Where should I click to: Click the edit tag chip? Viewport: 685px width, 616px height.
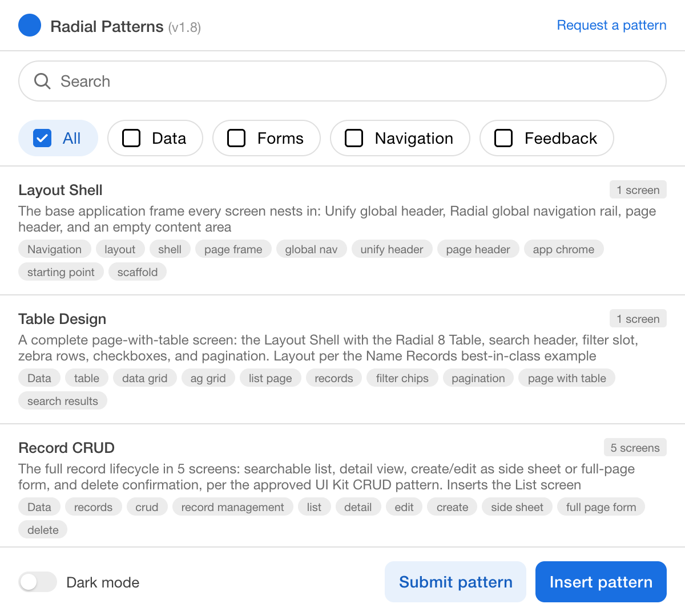pyautogui.click(x=404, y=507)
